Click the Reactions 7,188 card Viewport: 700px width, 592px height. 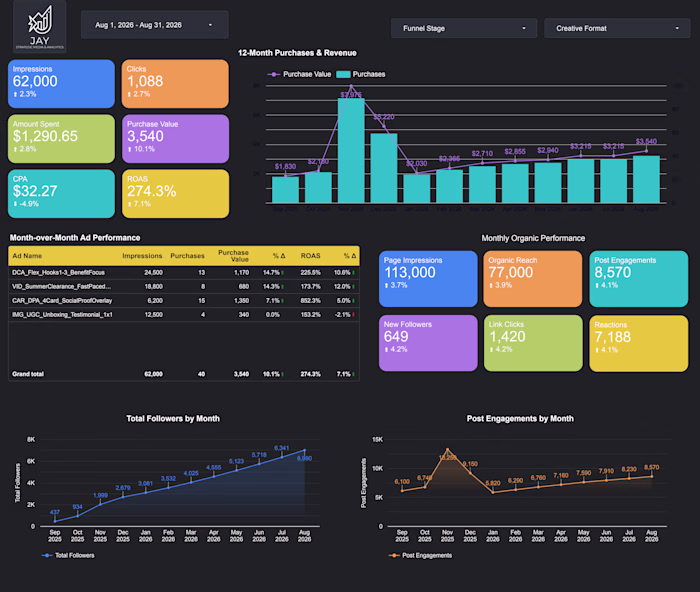click(x=638, y=343)
